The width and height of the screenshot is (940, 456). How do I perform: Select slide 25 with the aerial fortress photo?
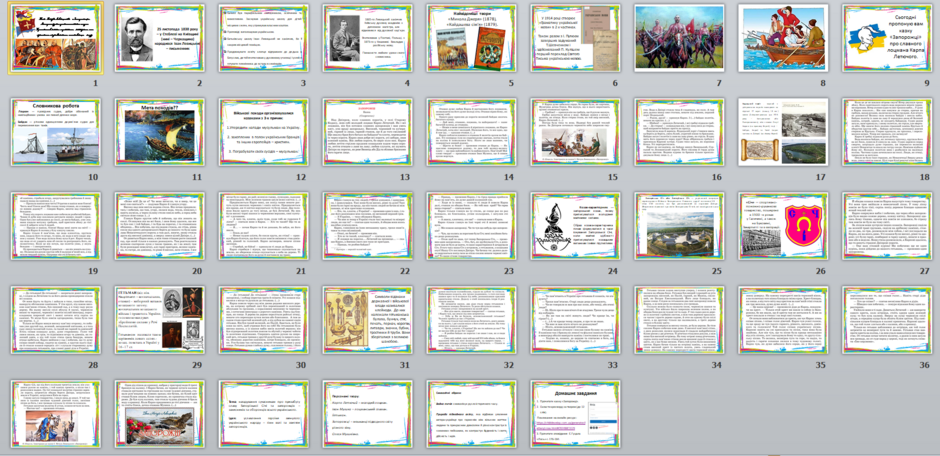pyautogui.click(x=680, y=226)
